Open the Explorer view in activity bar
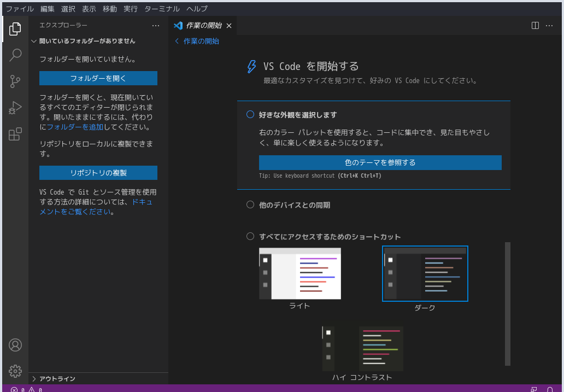 15,29
